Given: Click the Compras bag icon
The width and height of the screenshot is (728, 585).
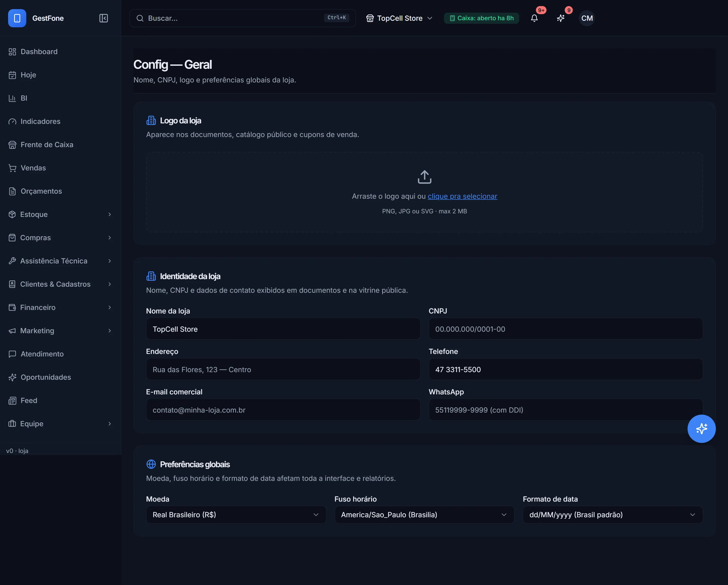Looking at the screenshot, I should click(12, 238).
